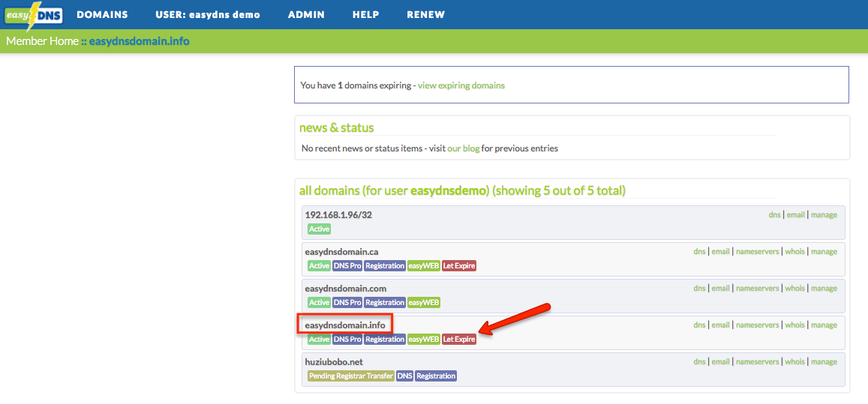The height and width of the screenshot is (404, 868).
Task: Click the all domains heading
Action: [462, 191]
